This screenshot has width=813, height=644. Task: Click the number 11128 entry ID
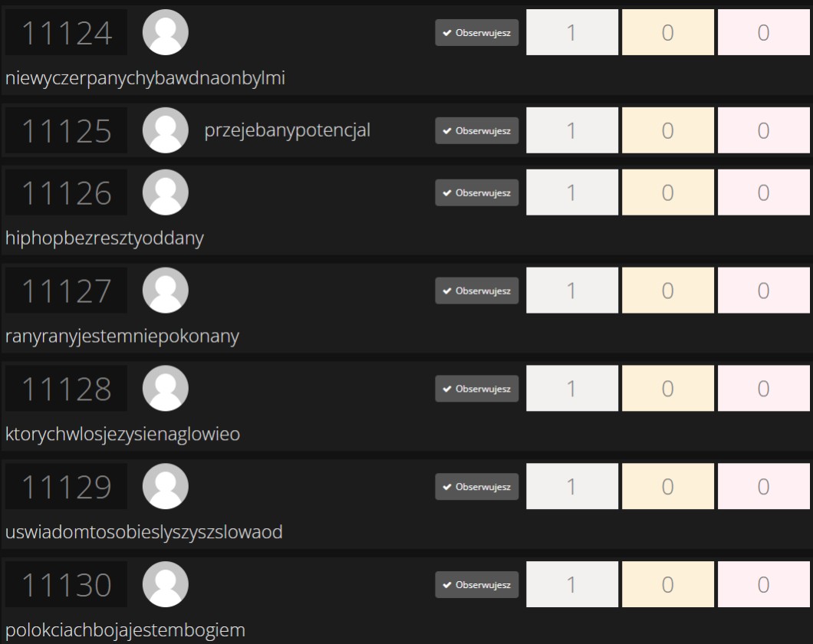pyautogui.click(x=66, y=389)
